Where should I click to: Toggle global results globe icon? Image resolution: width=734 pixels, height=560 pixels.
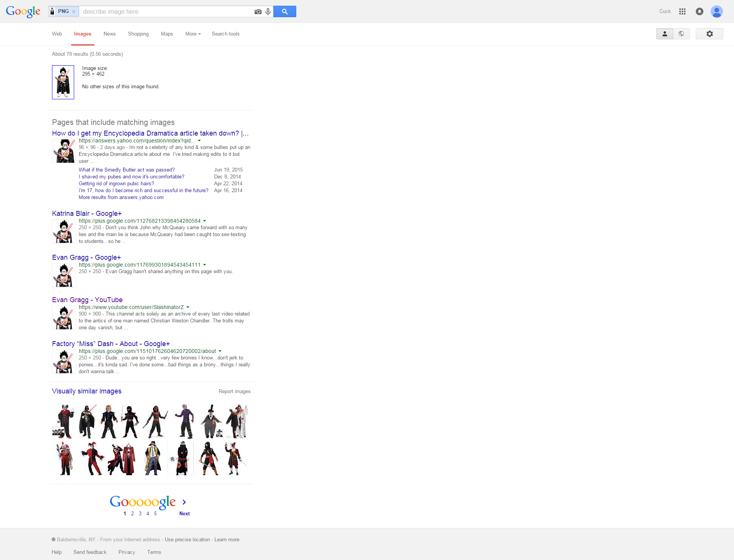pyautogui.click(x=681, y=34)
